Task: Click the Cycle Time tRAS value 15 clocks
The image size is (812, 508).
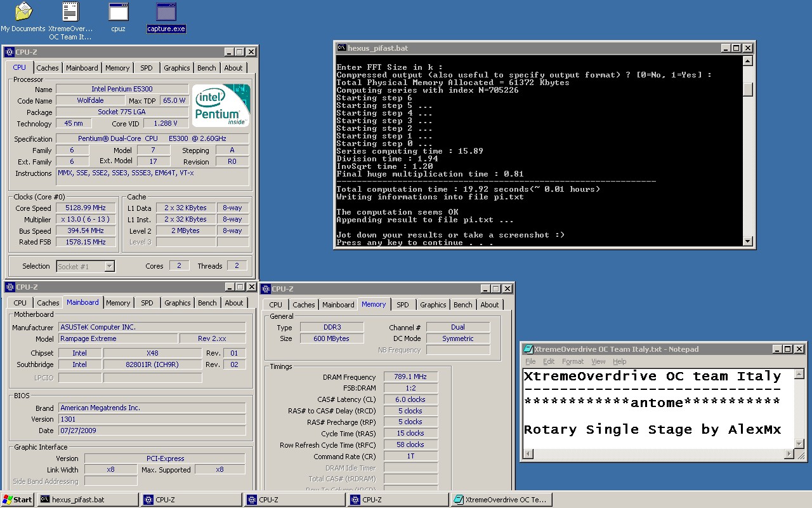Action: click(x=410, y=433)
